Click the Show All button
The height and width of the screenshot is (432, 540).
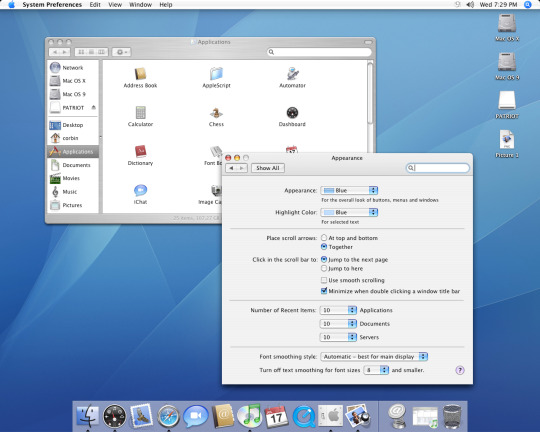pos(268,168)
